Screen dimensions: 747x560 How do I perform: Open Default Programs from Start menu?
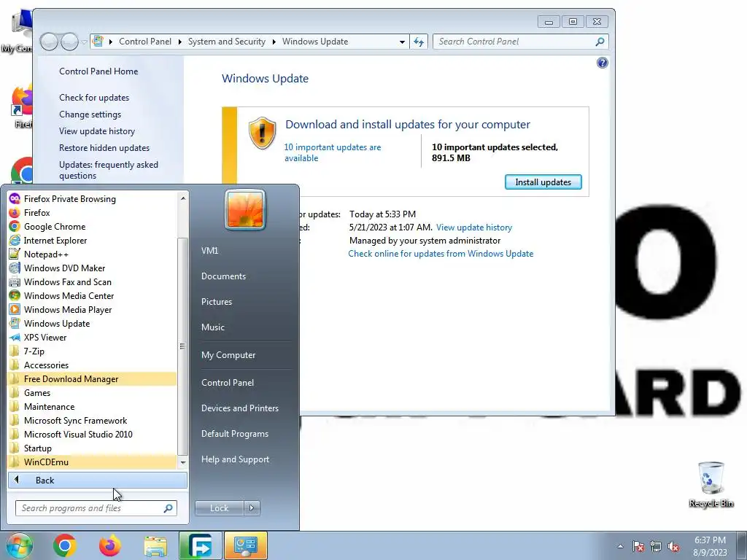pyautogui.click(x=234, y=434)
